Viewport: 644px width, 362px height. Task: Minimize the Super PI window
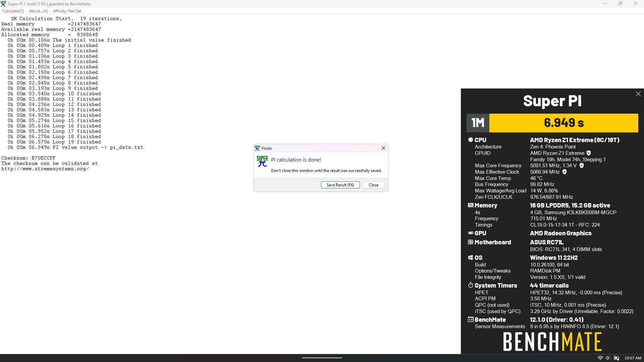[605, 4]
